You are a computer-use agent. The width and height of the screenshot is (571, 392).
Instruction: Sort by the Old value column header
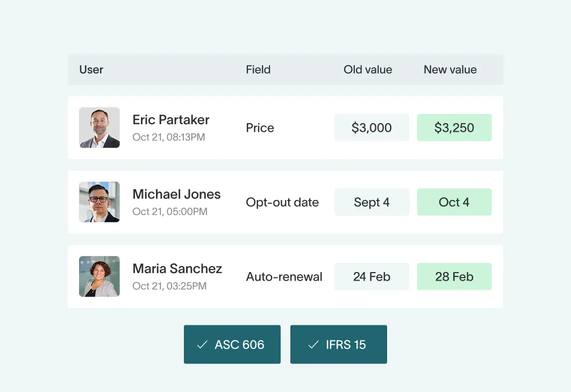[x=368, y=69]
